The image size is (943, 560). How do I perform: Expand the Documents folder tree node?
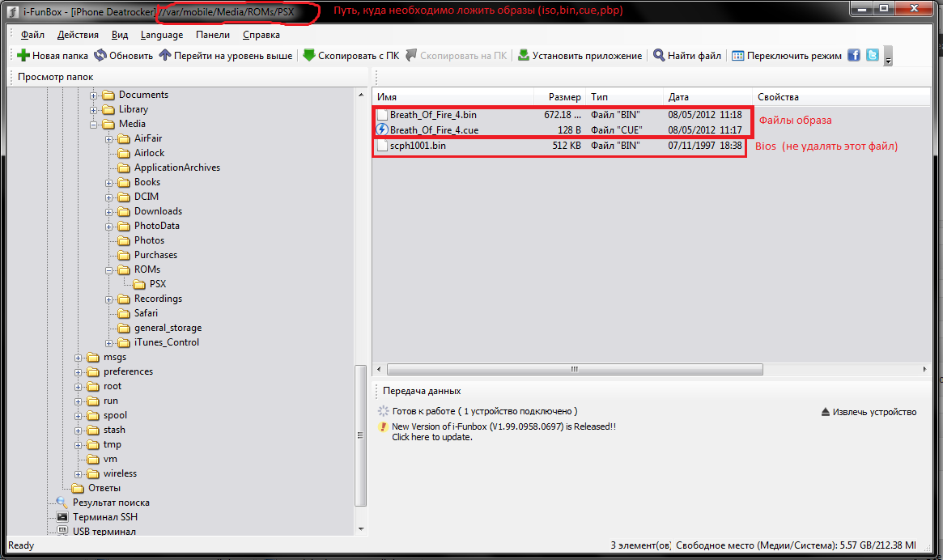(x=94, y=95)
